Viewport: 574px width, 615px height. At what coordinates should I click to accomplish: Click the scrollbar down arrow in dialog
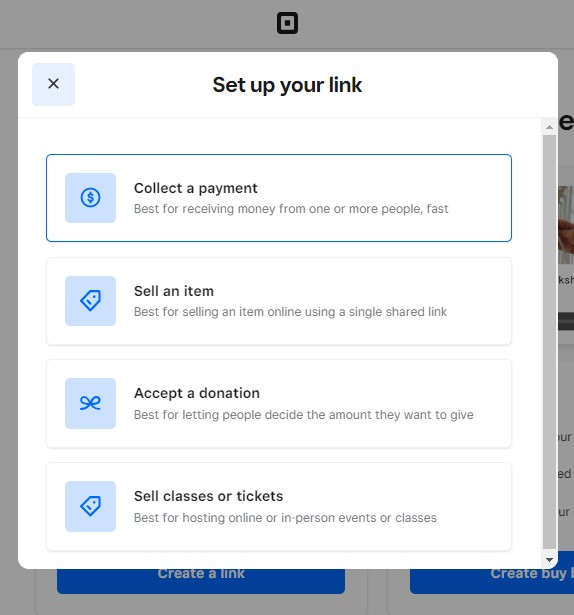[549, 560]
